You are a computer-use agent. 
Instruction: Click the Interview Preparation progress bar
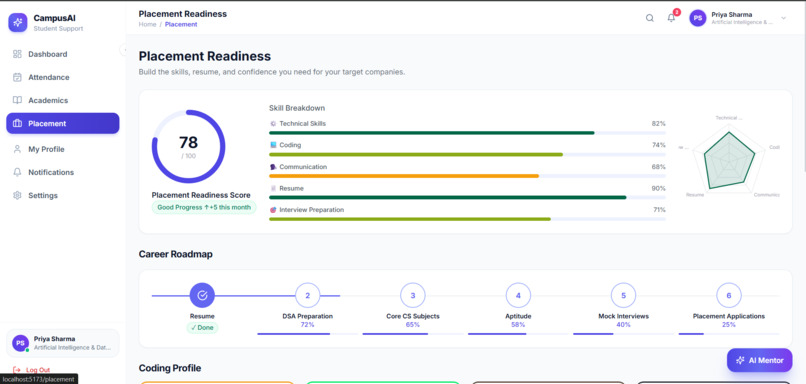pyautogui.click(x=467, y=219)
